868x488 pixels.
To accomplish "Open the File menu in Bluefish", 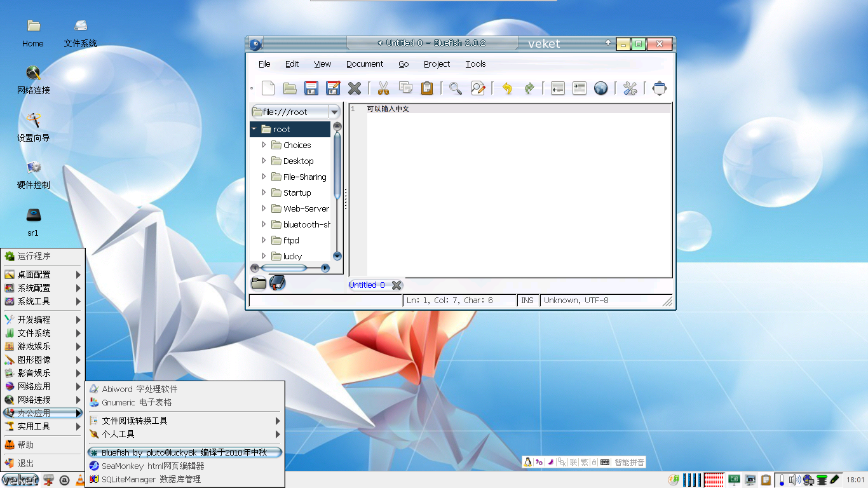I will [x=264, y=64].
